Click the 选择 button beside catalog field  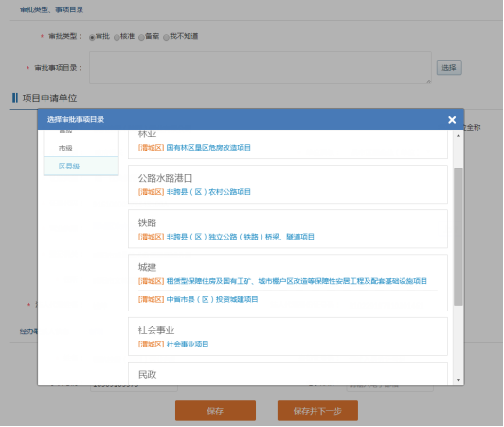click(x=449, y=67)
